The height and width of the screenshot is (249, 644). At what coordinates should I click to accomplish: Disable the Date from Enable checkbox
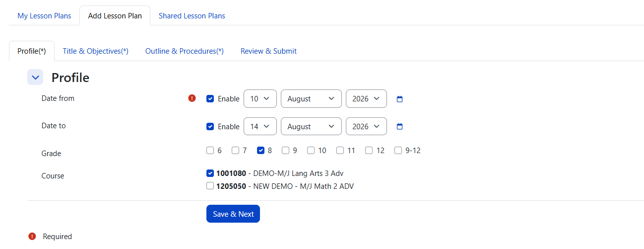[210, 98]
